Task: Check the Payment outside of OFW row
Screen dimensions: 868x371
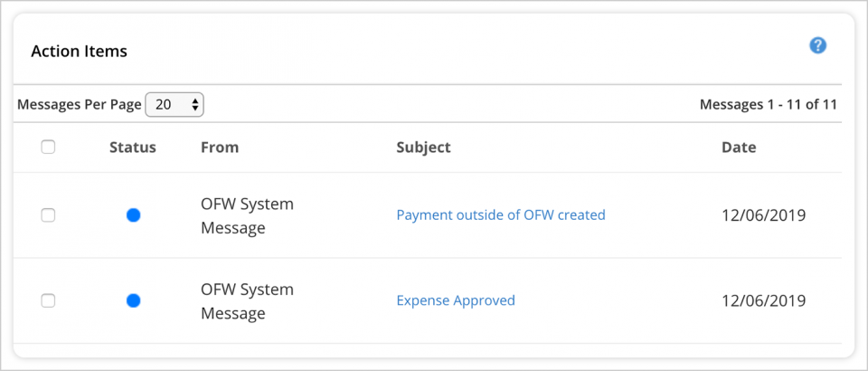Action: [x=48, y=215]
